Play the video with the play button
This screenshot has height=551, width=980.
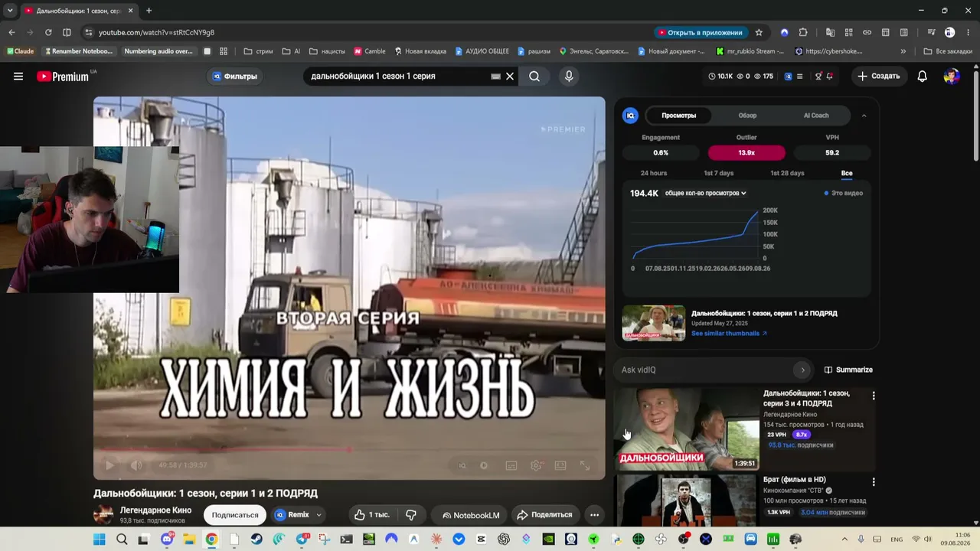coord(109,465)
